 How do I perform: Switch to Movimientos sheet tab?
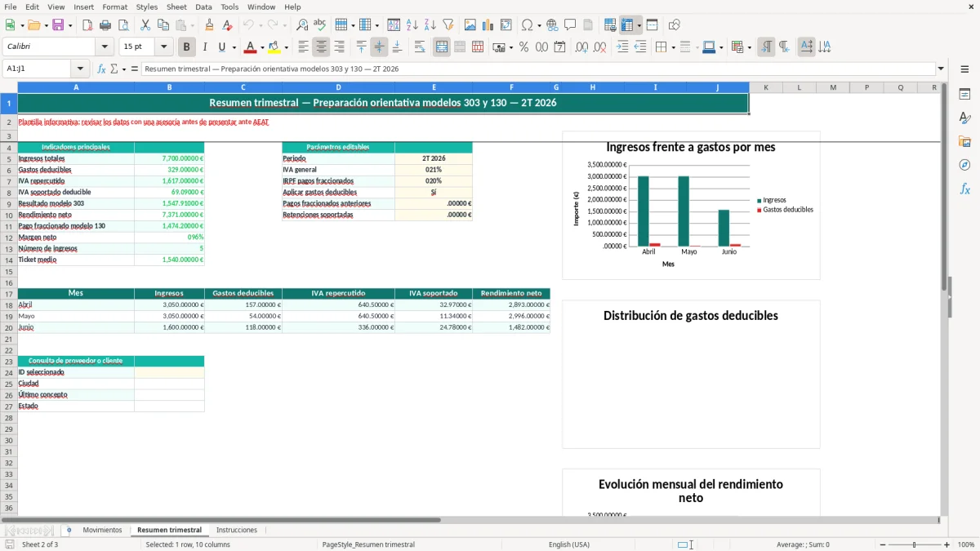pos(102,531)
